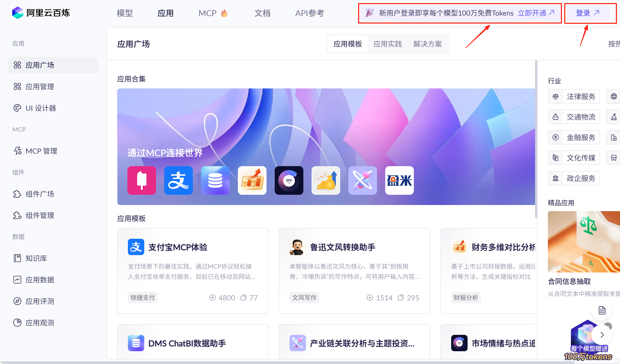This screenshot has width=620, height=364.
Task: Open the Alipay icon in the banner
Action: [x=179, y=180]
